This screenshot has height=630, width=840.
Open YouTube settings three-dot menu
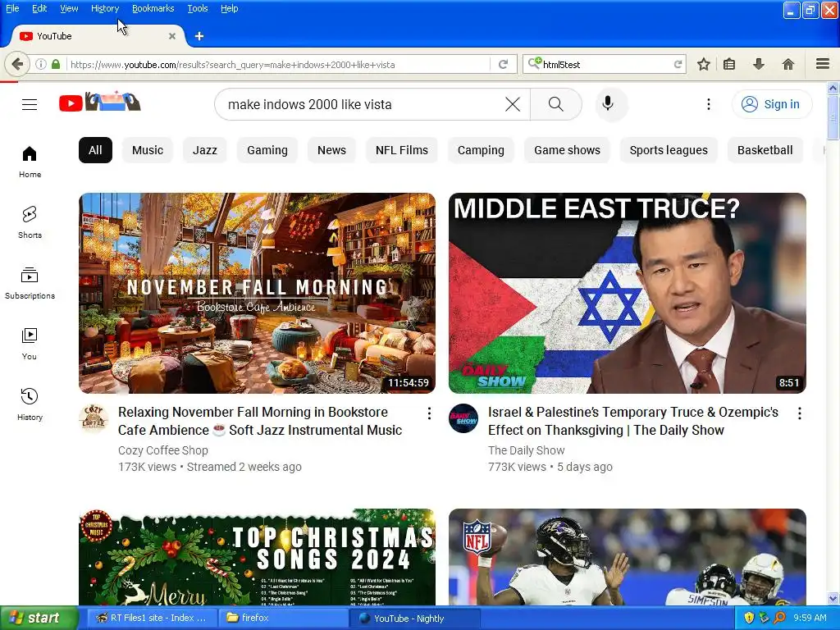coord(708,104)
